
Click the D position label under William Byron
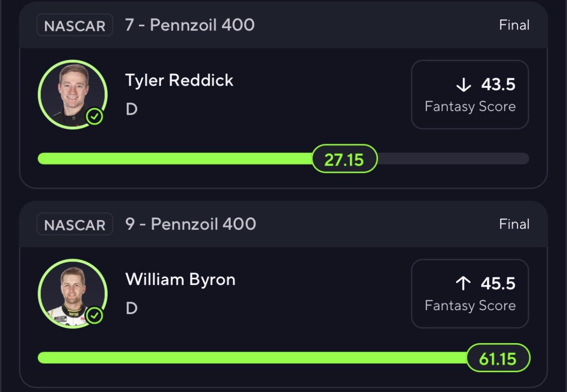[131, 308]
